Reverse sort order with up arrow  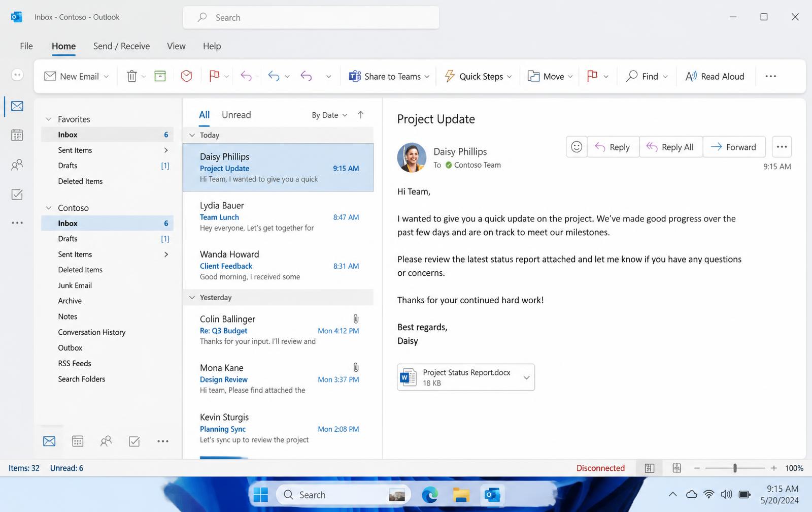coord(361,115)
